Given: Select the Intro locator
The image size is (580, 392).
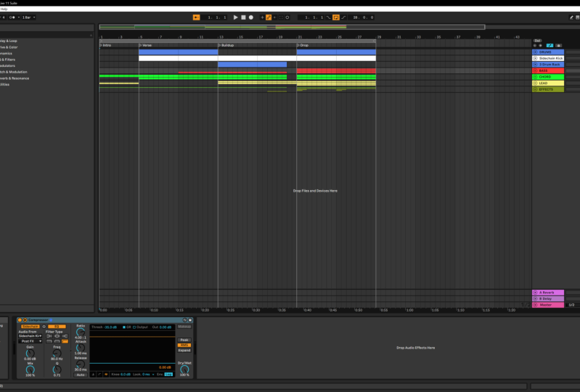Looking at the screenshot, I should pyautogui.click(x=107, y=45).
